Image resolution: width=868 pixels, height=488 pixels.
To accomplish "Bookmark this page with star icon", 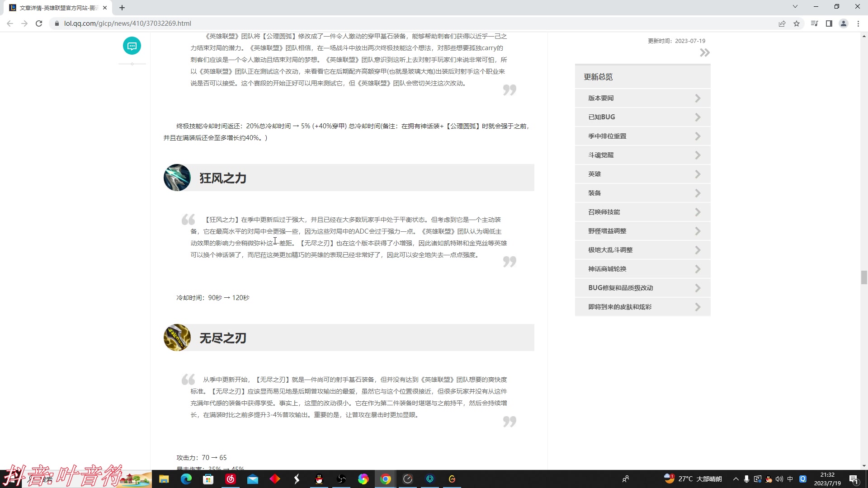I will point(797,23).
